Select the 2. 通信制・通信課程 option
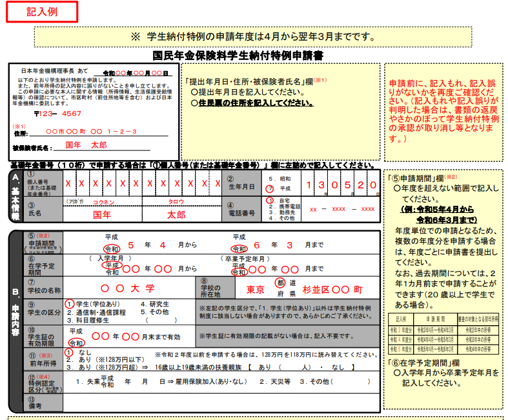 tap(96, 312)
